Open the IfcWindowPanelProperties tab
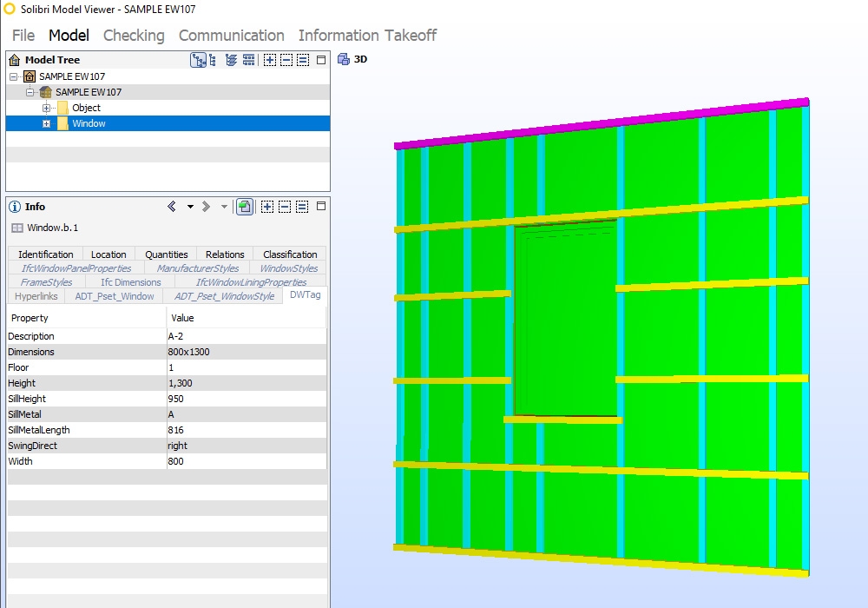868x608 pixels. (x=76, y=268)
